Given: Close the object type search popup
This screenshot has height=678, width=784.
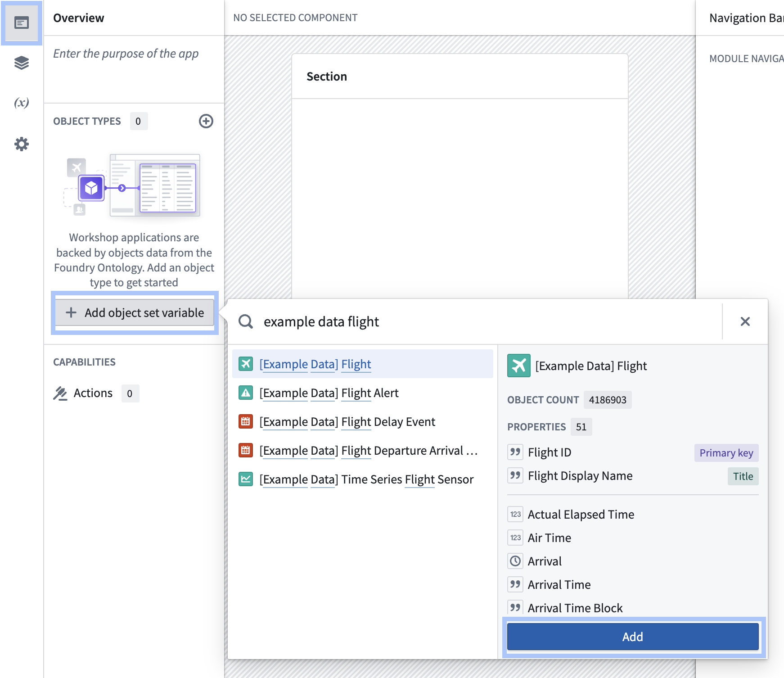Looking at the screenshot, I should click(745, 321).
